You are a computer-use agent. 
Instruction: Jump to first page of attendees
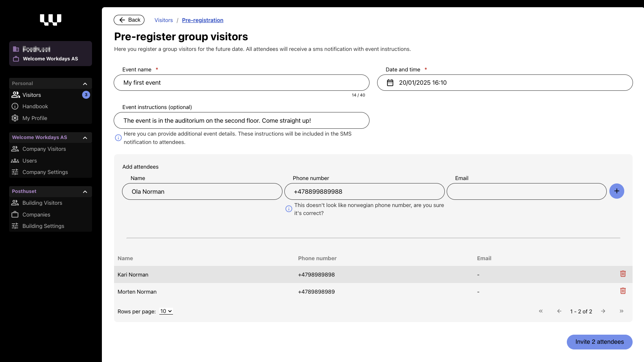(541, 311)
